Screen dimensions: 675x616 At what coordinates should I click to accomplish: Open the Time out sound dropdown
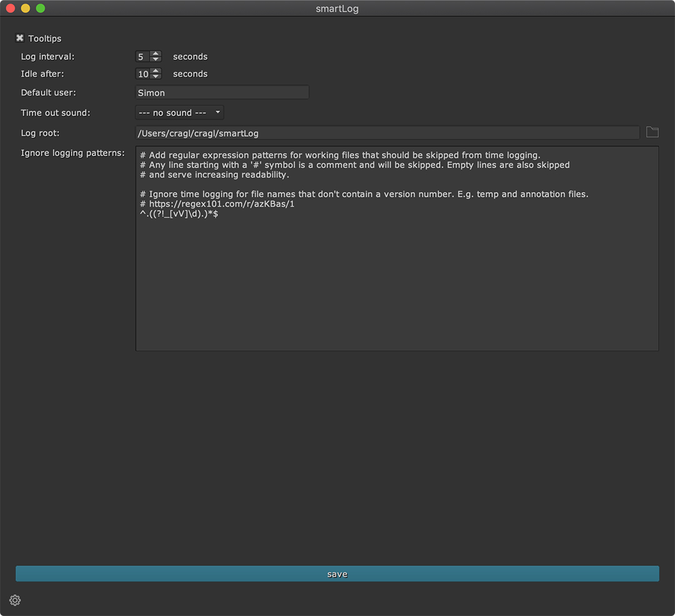[x=179, y=113]
